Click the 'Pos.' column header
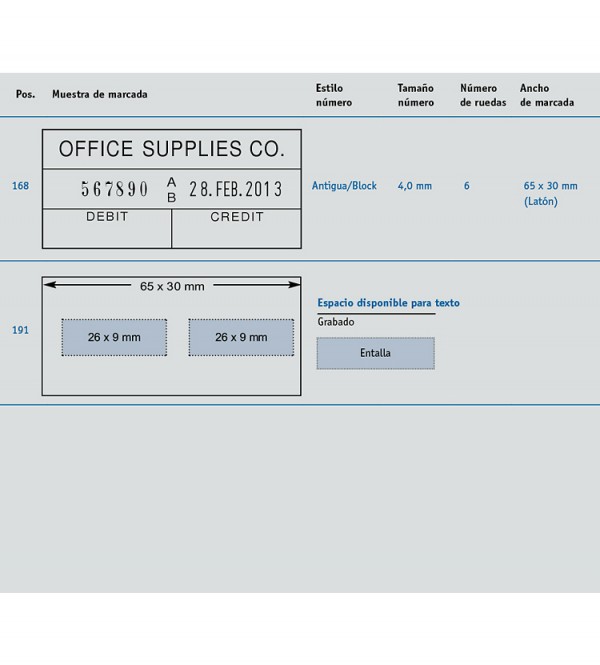The width and height of the screenshot is (600, 665). [25, 94]
